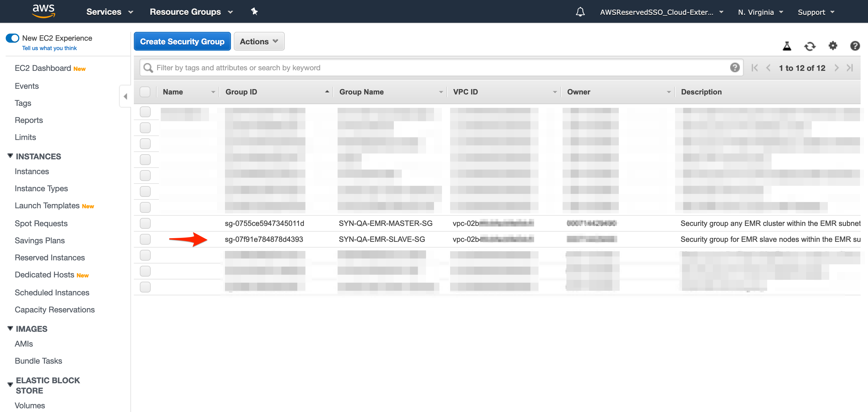The height and width of the screenshot is (412, 868).
Task: Click the AWS logo
Action: pos(43,11)
